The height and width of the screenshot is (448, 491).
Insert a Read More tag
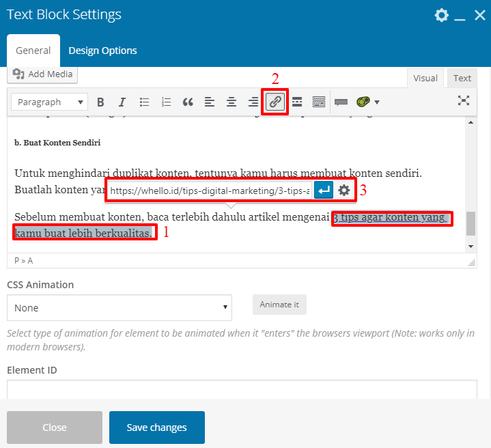tap(297, 102)
